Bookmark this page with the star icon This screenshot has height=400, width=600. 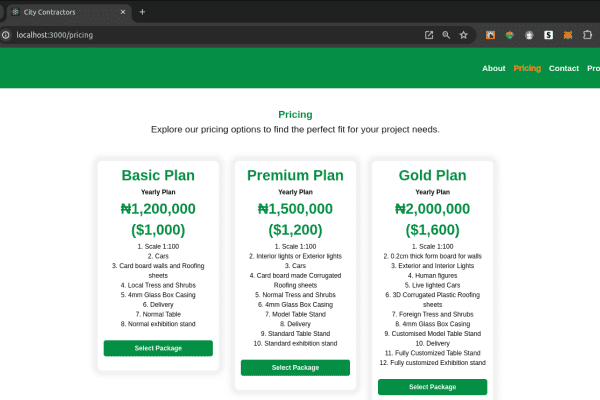(464, 35)
